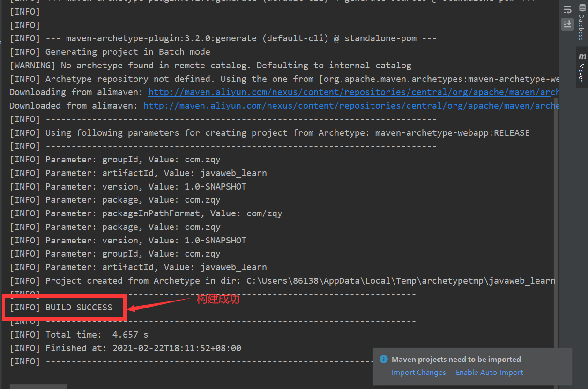Open the Database tool window tab

[581, 23]
